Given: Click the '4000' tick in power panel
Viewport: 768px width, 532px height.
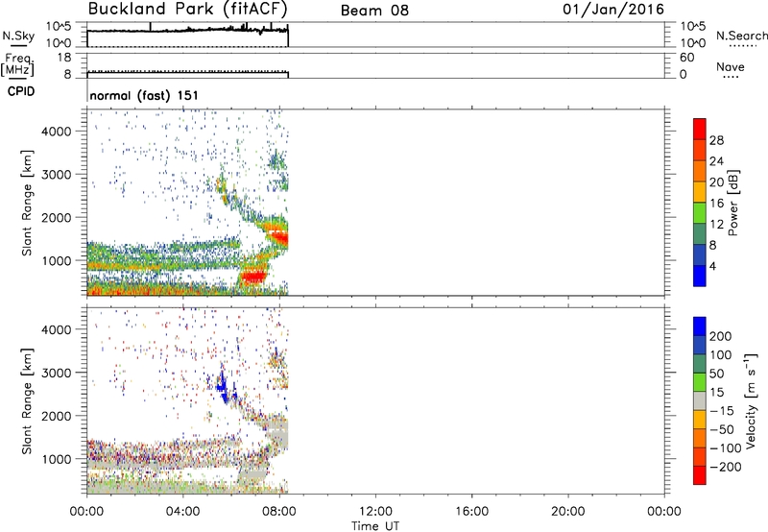Looking at the screenshot, I should [57, 132].
